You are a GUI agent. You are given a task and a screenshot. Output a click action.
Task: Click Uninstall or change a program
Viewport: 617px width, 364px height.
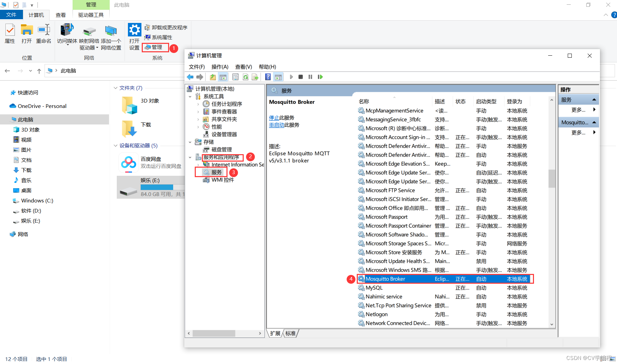coord(166,27)
